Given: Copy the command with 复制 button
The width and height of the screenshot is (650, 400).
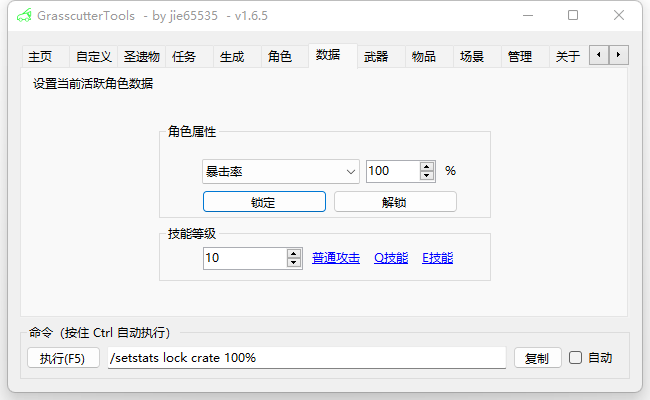Looking at the screenshot, I should [537, 358].
